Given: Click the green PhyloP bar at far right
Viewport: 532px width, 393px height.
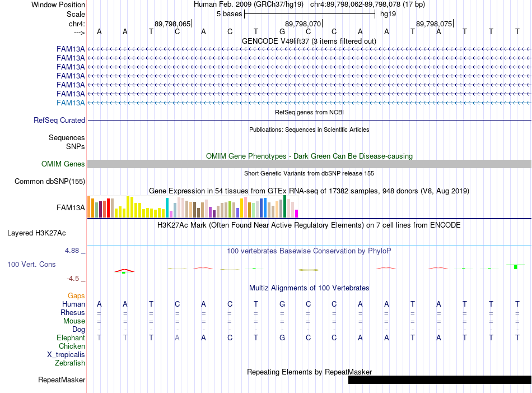Looking at the screenshot, I should click(516, 267).
